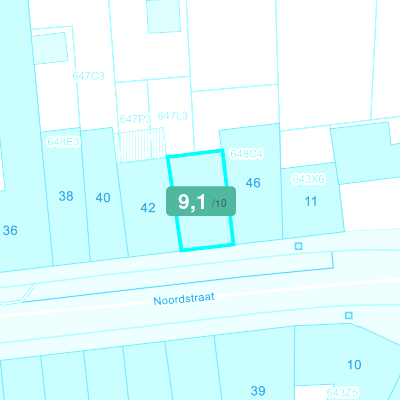Select building number 46
The width and height of the screenshot is (400, 400).
[x=253, y=183]
